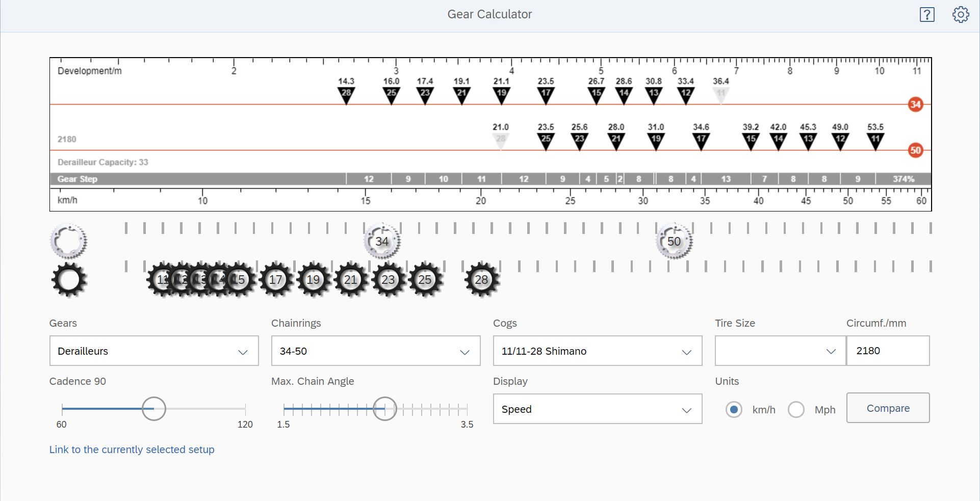
Task: Click the 50-tooth chainring icon
Action: pyautogui.click(x=674, y=242)
